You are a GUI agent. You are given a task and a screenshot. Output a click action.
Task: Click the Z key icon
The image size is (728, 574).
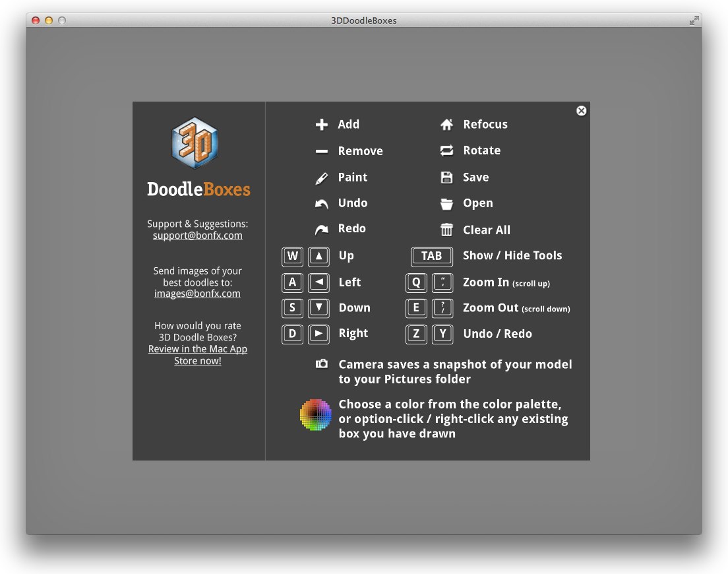point(416,334)
